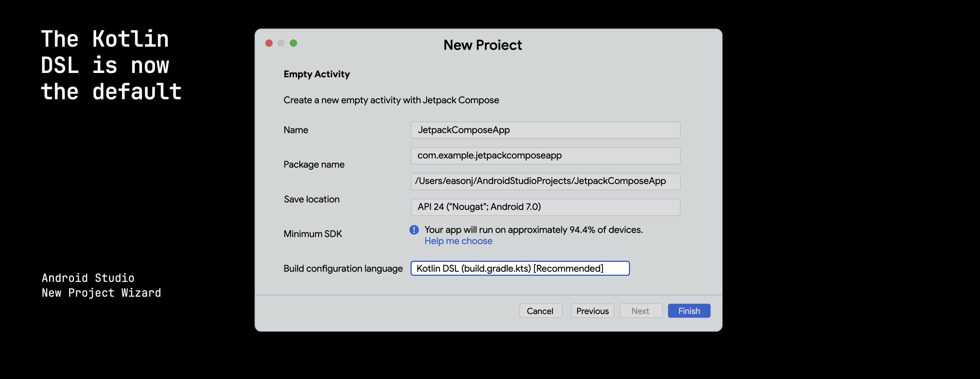Image resolution: width=980 pixels, height=379 pixels.
Task: Click the 'Create a new empty activity with Jetpack Compose' text
Action: (x=391, y=100)
